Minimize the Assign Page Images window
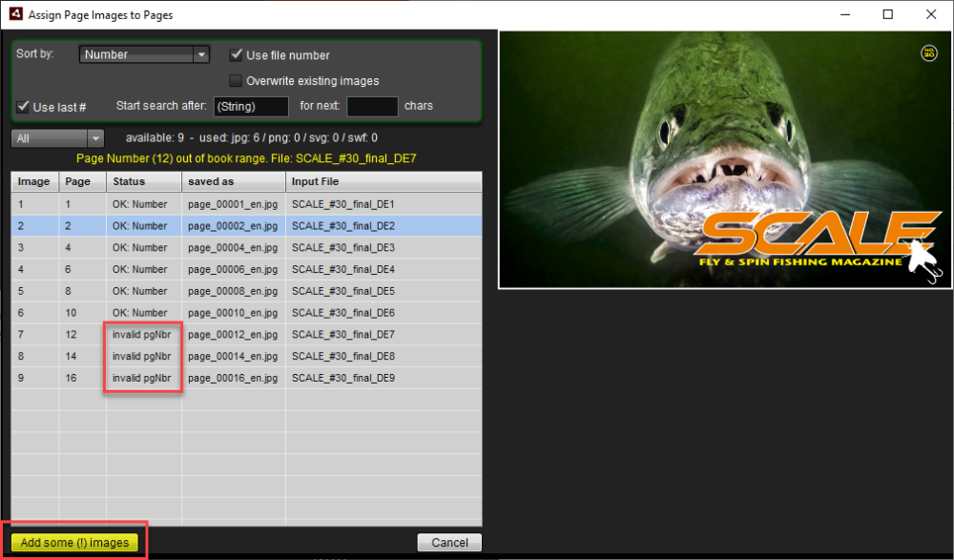The height and width of the screenshot is (560, 954). (845, 14)
